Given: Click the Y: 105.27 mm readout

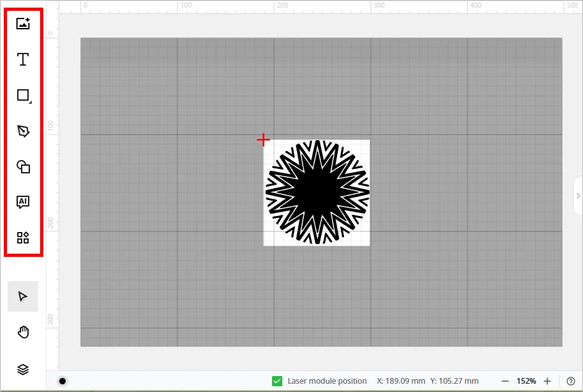Looking at the screenshot, I should pyautogui.click(x=454, y=381).
